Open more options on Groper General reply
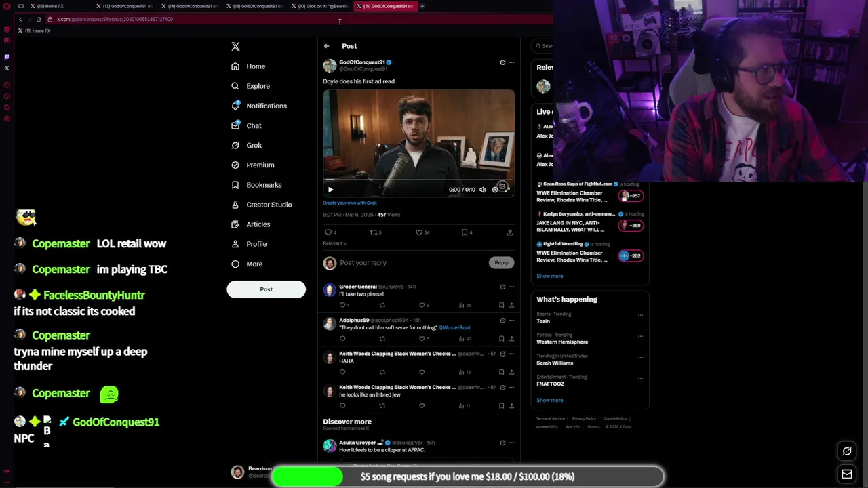This screenshot has height=488, width=868. click(511, 287)
